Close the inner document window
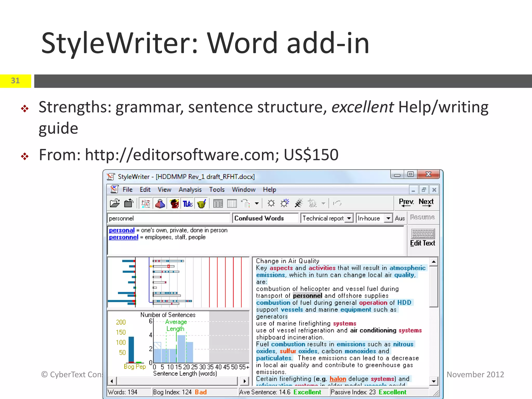The height and width of the screenshot is (399, 532). (434, 190)
